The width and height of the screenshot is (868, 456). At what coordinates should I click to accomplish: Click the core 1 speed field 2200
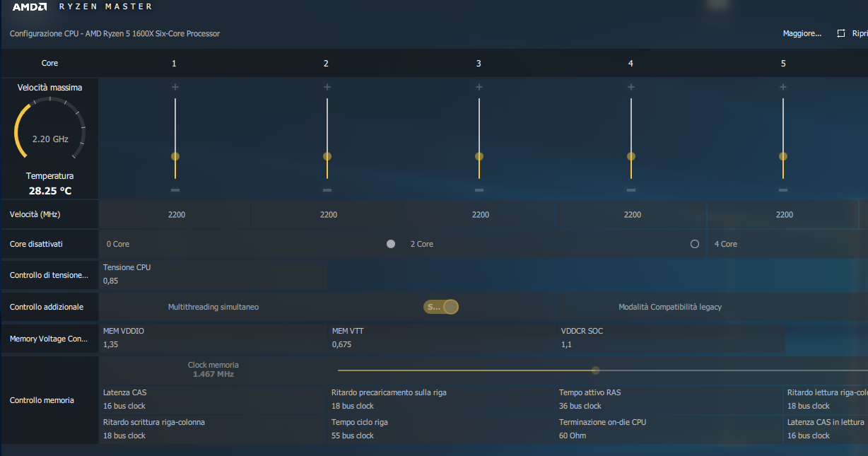point(176,214)
